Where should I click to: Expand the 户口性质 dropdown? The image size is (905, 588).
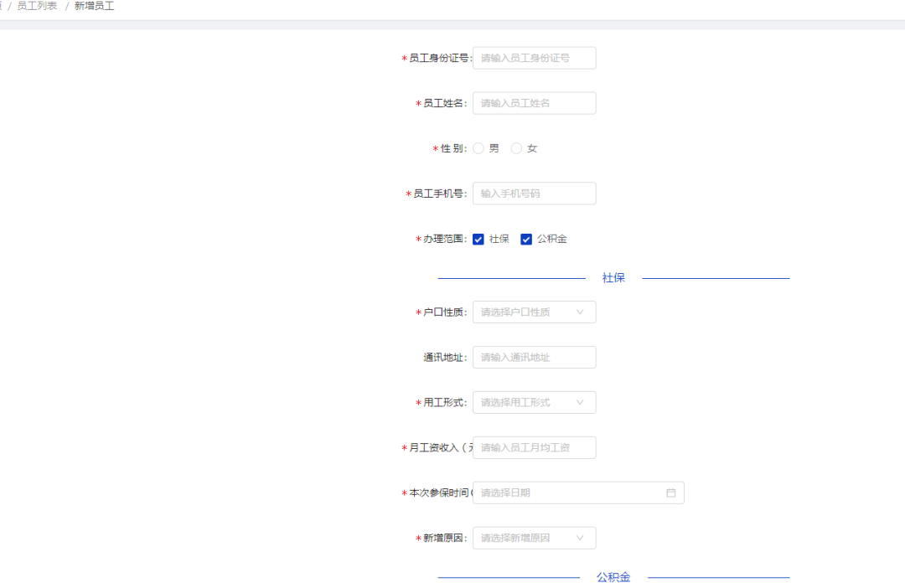pyautogui.click(x=534, y=312)
